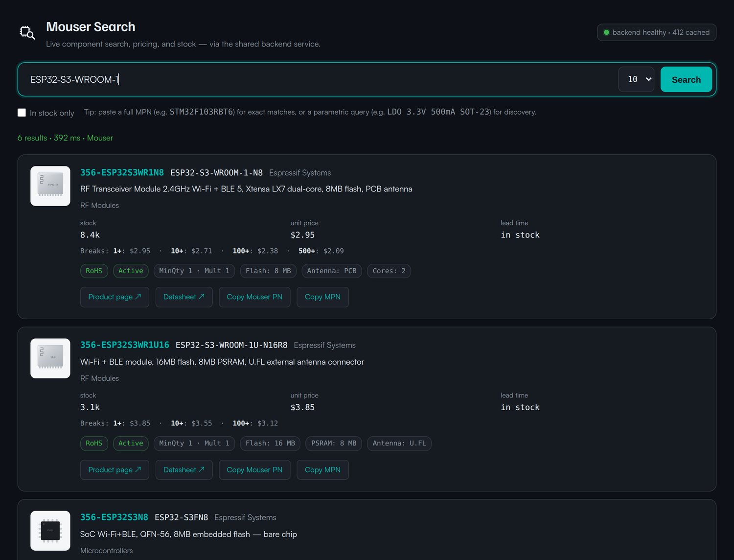Open Datasheet for ESP32-S3-WROOM-1U-N16R8
This screenshot has height=560, width=734.
pyautogui.click(x=184, y=470)
